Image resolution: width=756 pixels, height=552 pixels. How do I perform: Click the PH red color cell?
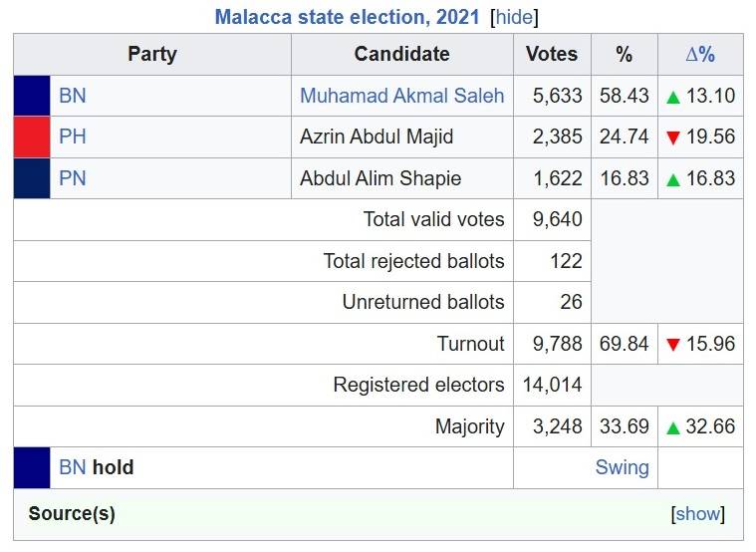[x=32, y=138]
